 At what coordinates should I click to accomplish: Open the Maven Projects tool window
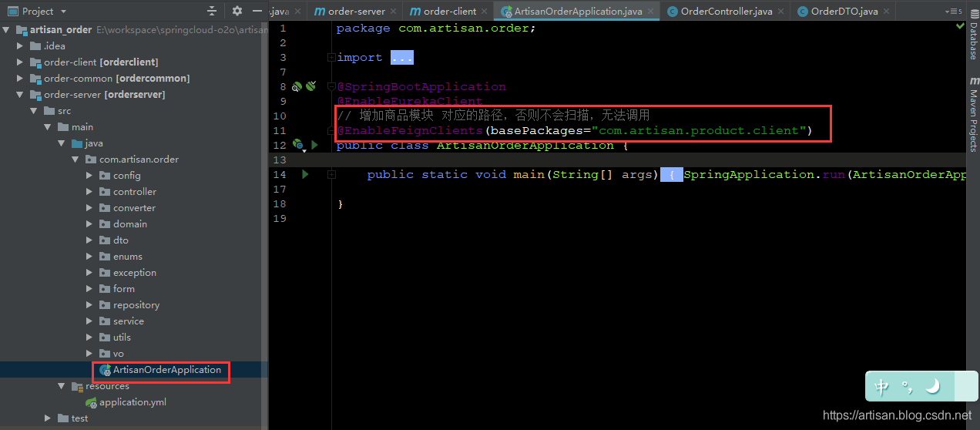[973, 116]
